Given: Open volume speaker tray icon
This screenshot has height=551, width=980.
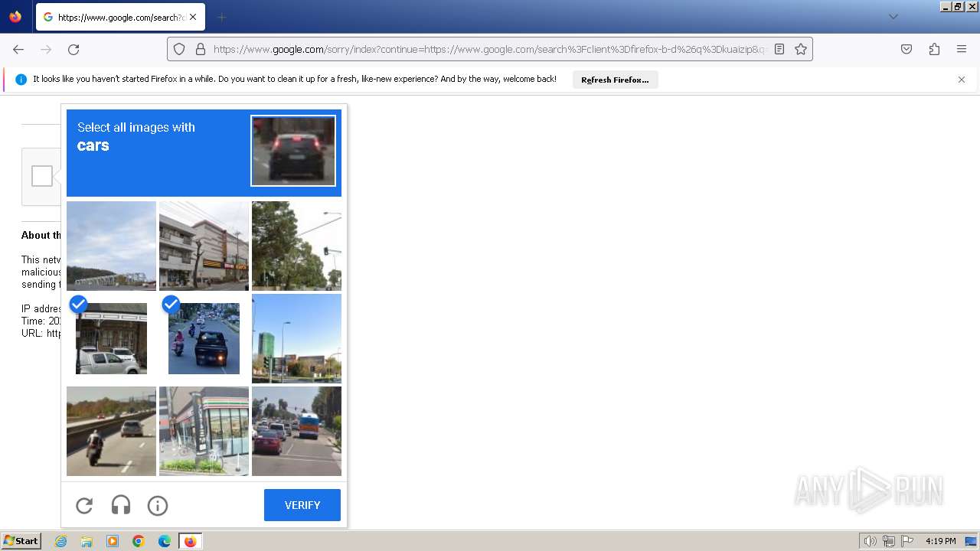Looking at the screenshot, I should point(870,541).
